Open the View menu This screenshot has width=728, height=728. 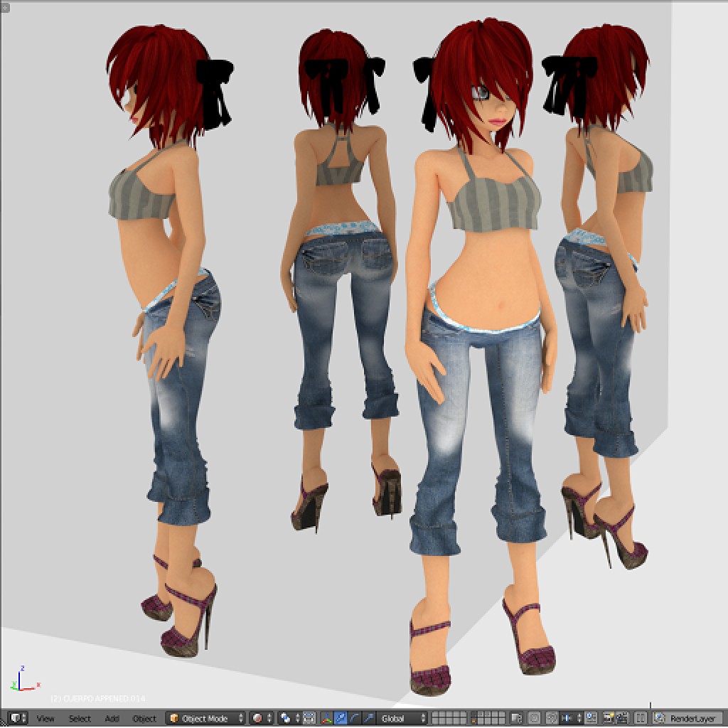coord(45,718)
